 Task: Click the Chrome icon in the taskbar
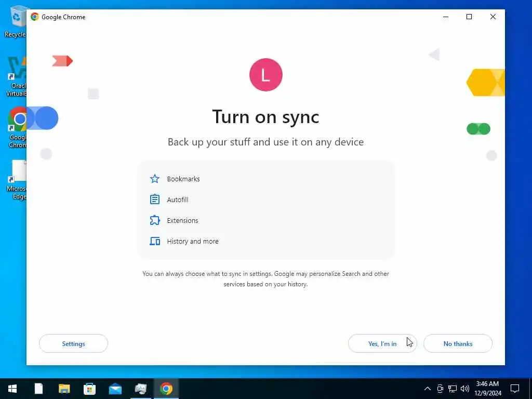pyautogui.click(x=166, y=389)
